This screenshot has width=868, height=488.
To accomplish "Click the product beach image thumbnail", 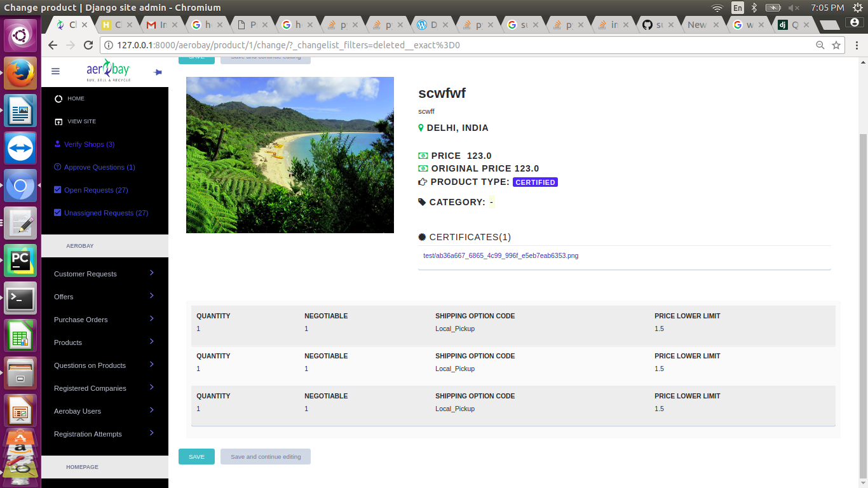I will click(x=290, y=155).
